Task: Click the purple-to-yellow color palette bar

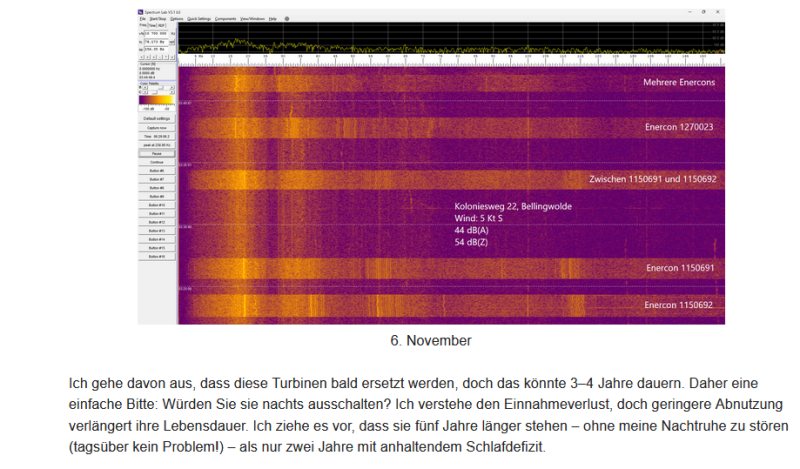Action: tap(156, 100)
